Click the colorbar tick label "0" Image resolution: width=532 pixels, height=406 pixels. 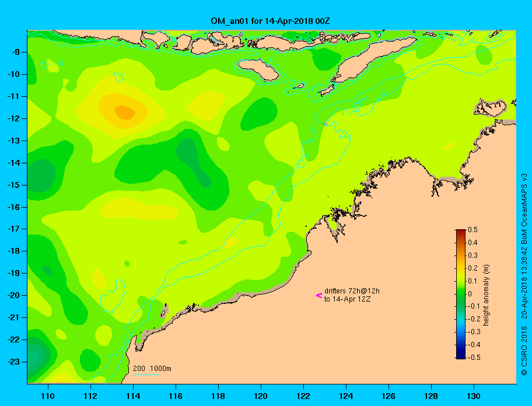pos(470,294)
